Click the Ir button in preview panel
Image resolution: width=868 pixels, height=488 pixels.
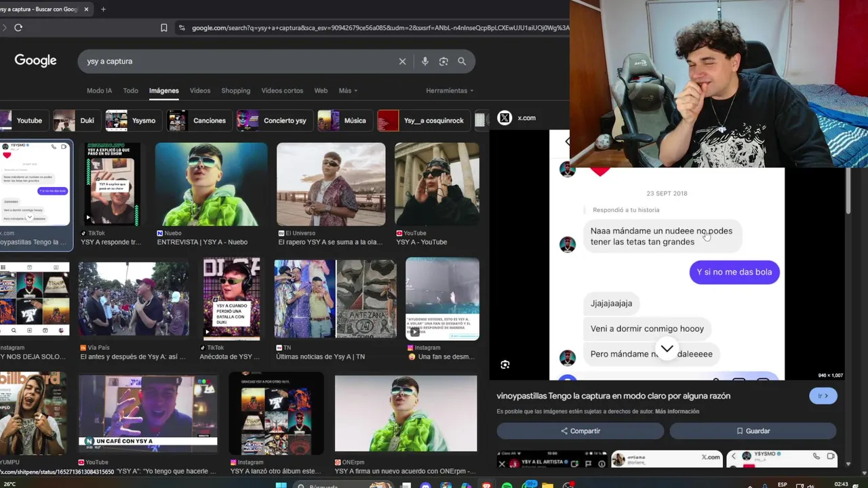point(823,396)
